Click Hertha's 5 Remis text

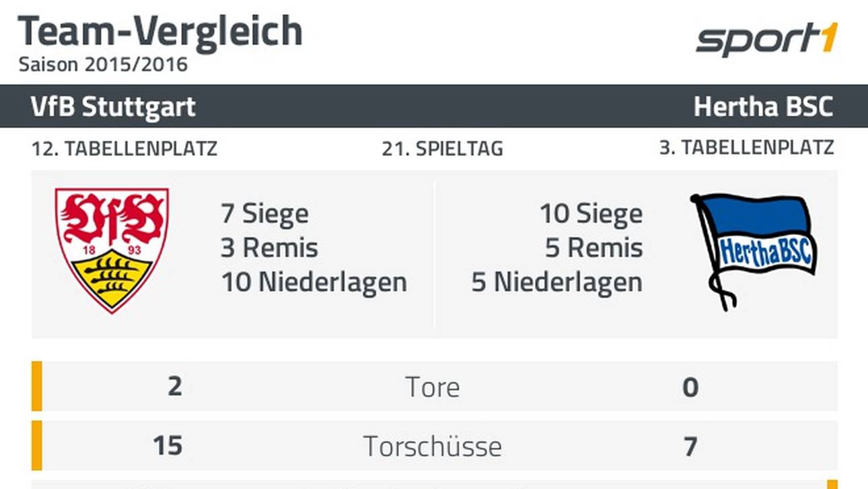click(x=593, y=248)
